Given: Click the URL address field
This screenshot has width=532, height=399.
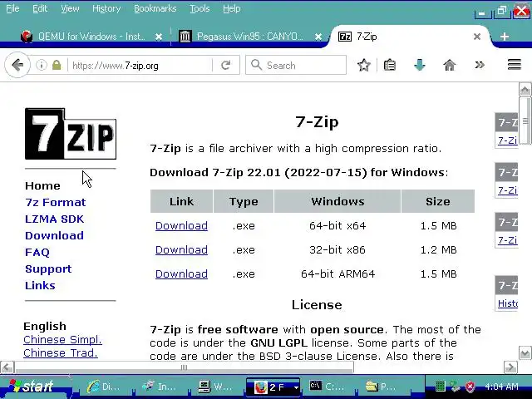Looking at the screenshot, I should 139,66.
